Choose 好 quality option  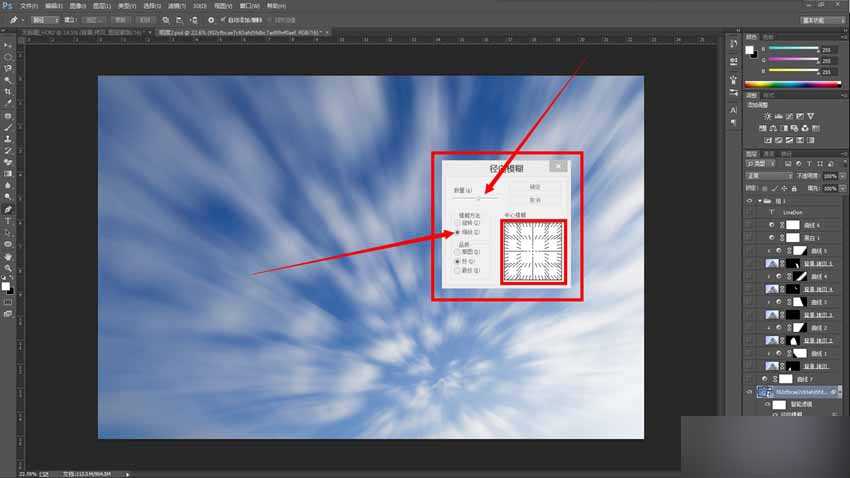point(458,261)
